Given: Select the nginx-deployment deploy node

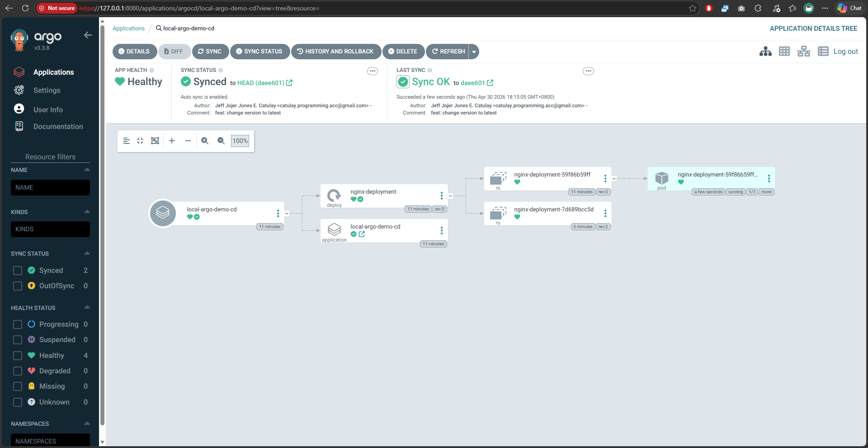Looking at the screenshot, I should [x=384, y=196].
